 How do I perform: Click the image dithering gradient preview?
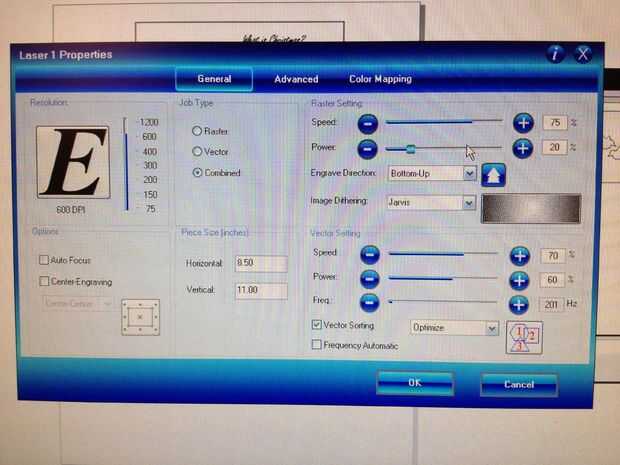531,208
